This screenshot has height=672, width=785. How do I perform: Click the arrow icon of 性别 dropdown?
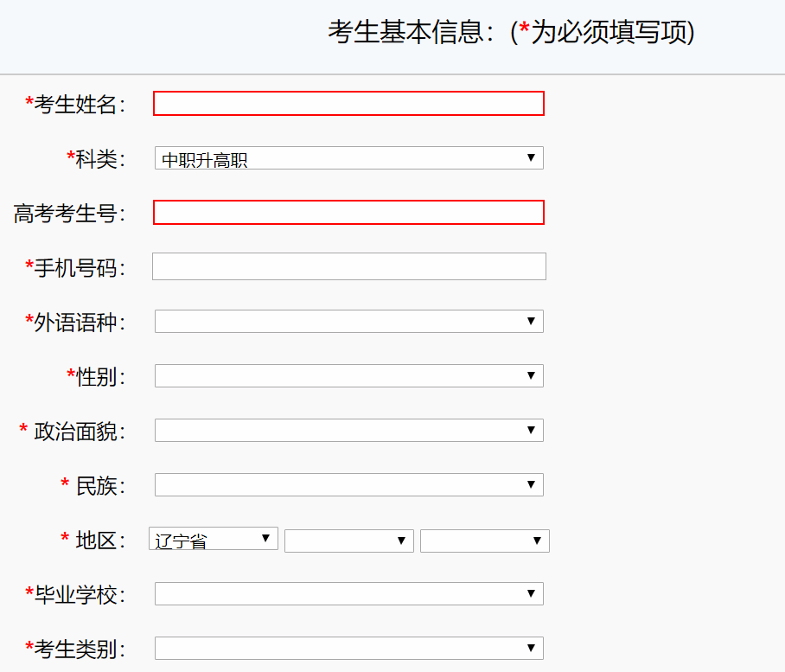[x=531, y=376]
